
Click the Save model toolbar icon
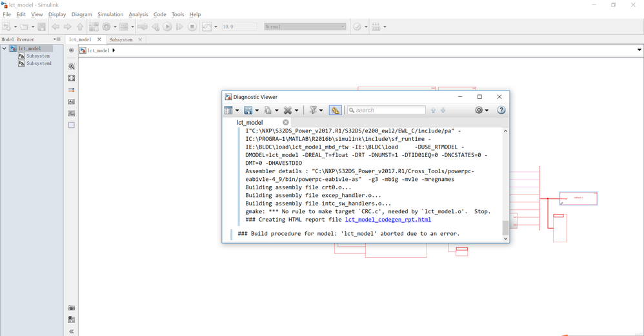(41, 26)
